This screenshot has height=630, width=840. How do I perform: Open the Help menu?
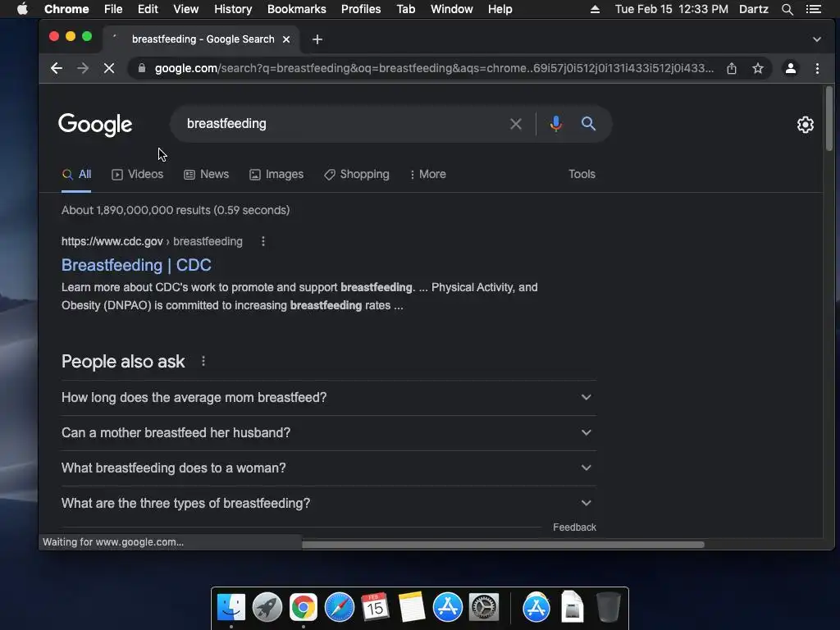coord(500,9)
